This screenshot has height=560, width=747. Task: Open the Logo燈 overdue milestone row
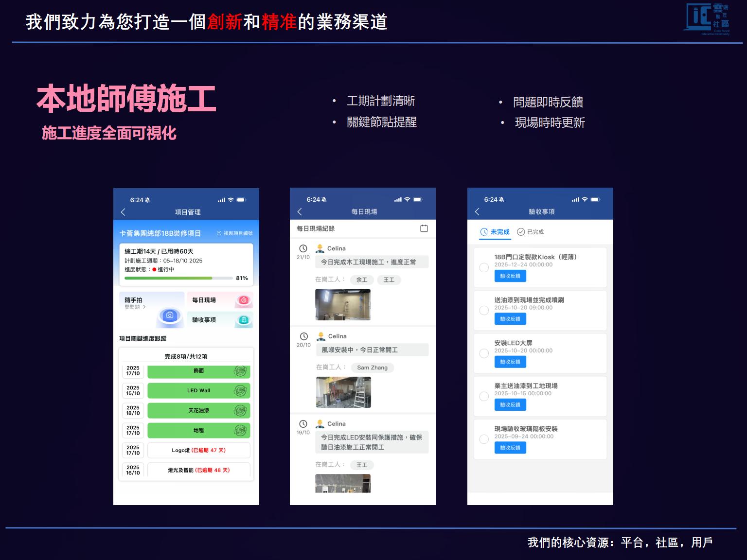pyautogui.click(x=198, y=450)
